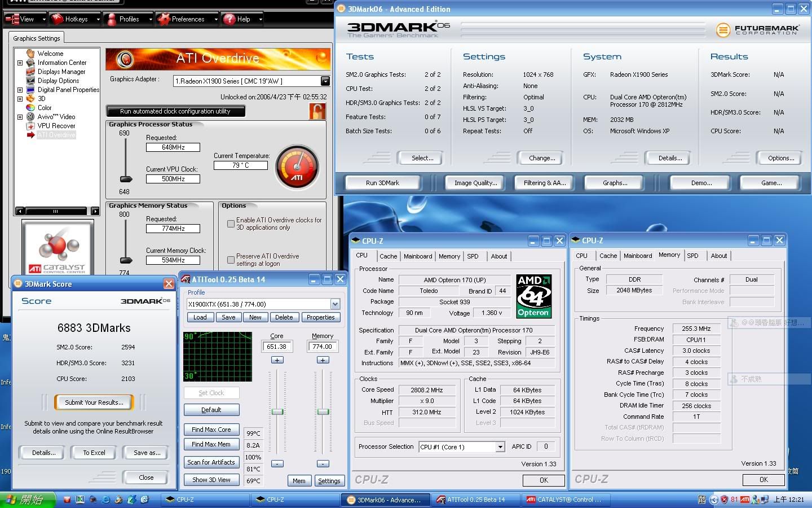Enable ATI Overdrive clocks for 3D applications only

pyautogui.click(x=231, y=224)
